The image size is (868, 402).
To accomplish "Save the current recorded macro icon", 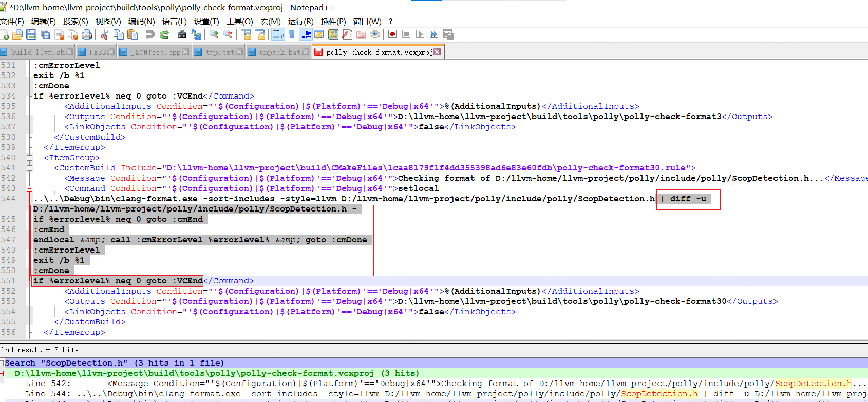I will click(448, 34).
